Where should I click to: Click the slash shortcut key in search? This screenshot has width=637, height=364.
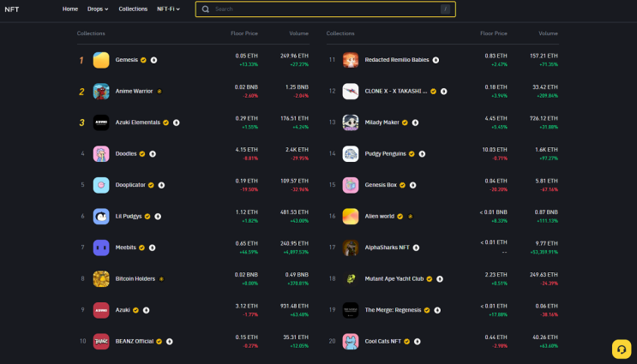pyautogui.click(x=445, y=9)
